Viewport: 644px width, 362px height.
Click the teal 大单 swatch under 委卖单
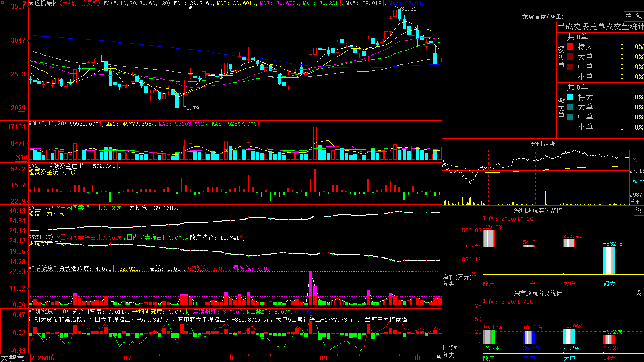tap(570, 107)
